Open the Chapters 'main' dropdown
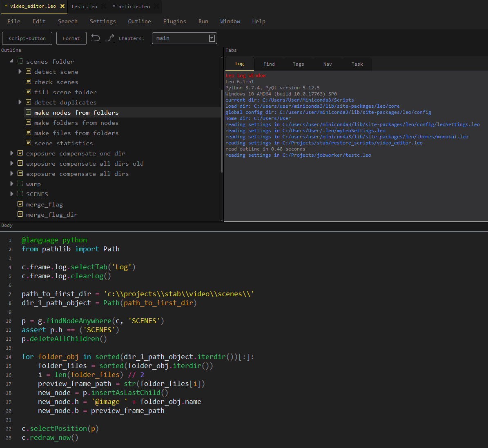Viewport: 488px width, 448px height. [212, 38]
